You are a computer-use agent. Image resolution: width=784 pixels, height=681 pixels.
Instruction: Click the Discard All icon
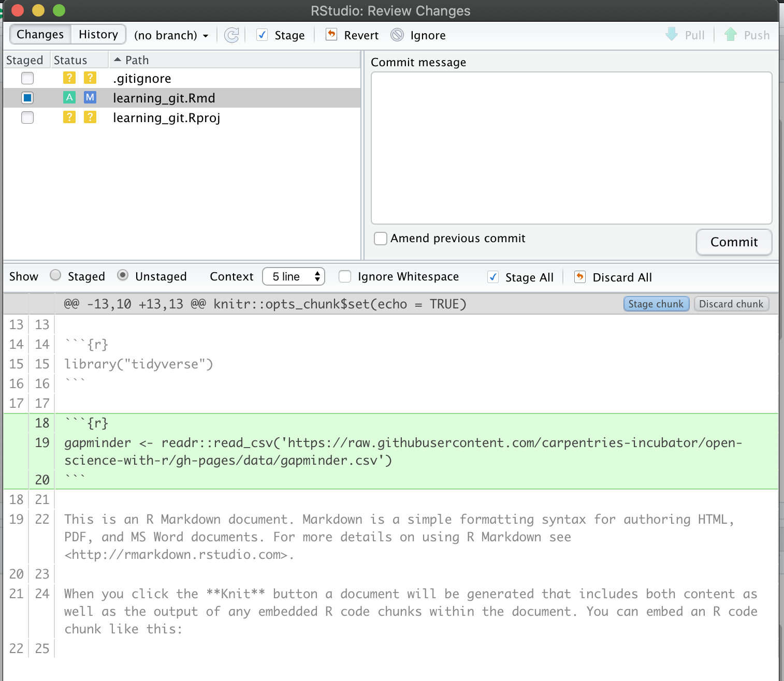tap(580, 277)
